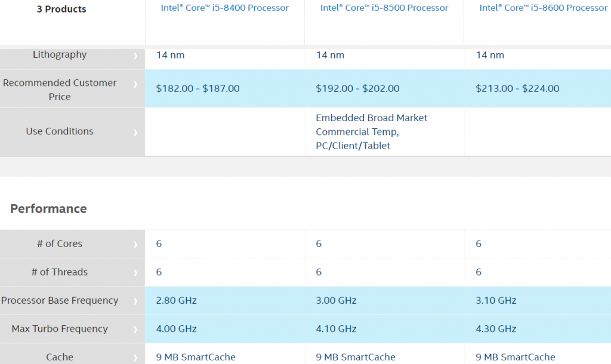
Task: Select the Lithography row label
Action: pyautogui.click(x=60, y=55)
